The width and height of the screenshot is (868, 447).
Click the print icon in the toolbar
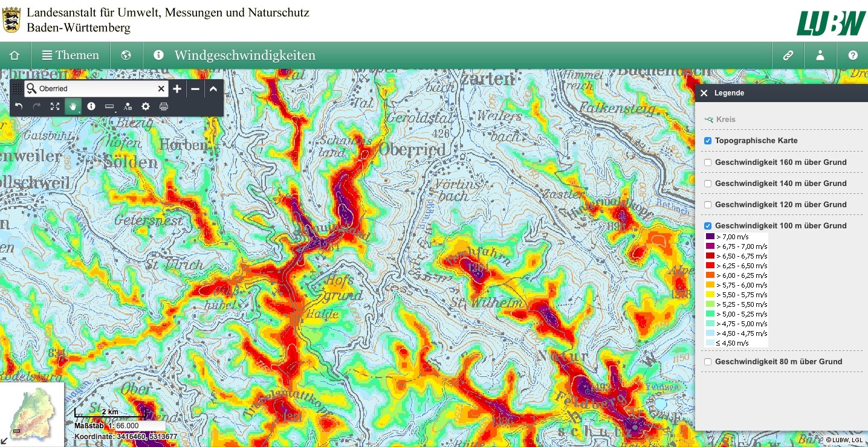(163, 106)
